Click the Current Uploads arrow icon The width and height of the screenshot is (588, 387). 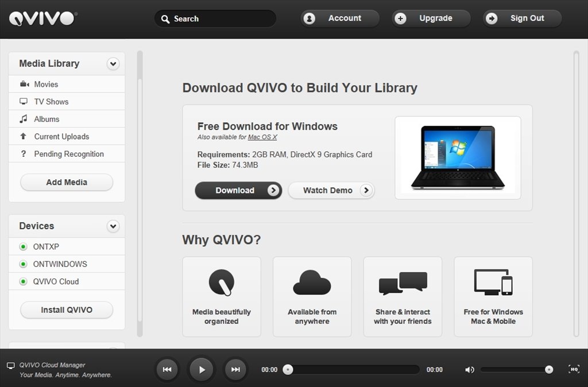(23, 136)
